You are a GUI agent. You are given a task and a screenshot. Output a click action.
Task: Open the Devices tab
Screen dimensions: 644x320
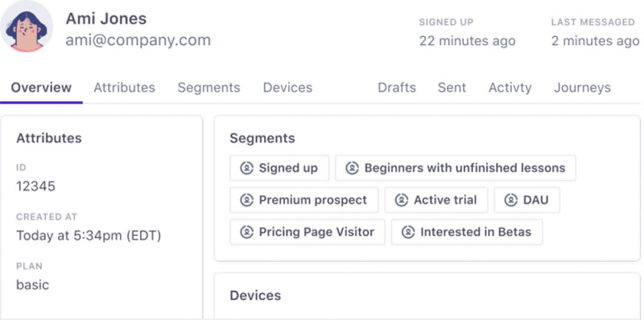point(287,88)
